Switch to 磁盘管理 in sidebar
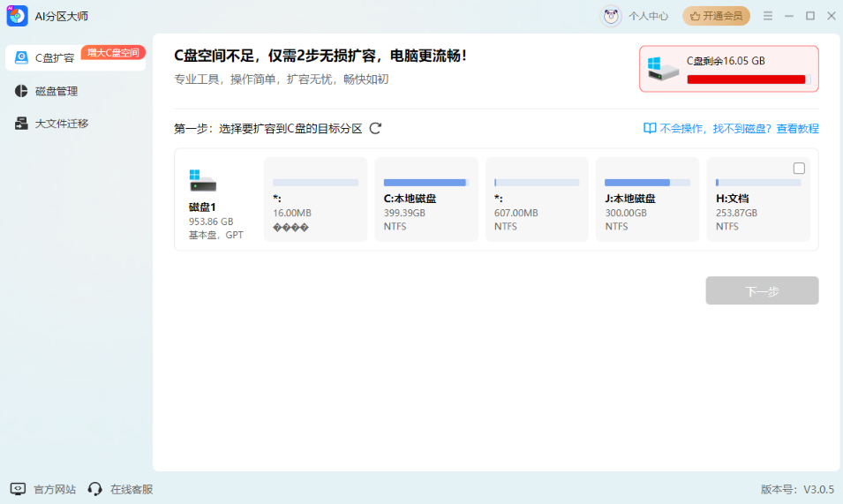Image resolution: width=843 pixels, height=504 pixels. click(56, 91)
